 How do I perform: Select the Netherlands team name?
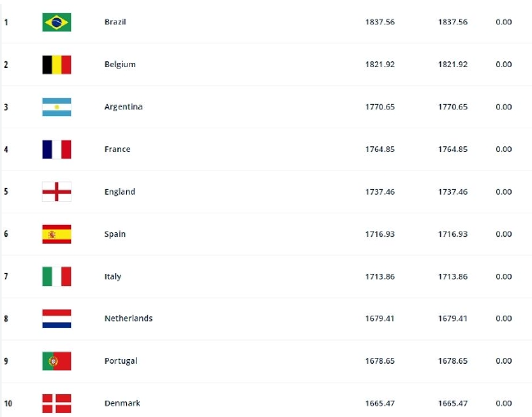click(128, 319)
